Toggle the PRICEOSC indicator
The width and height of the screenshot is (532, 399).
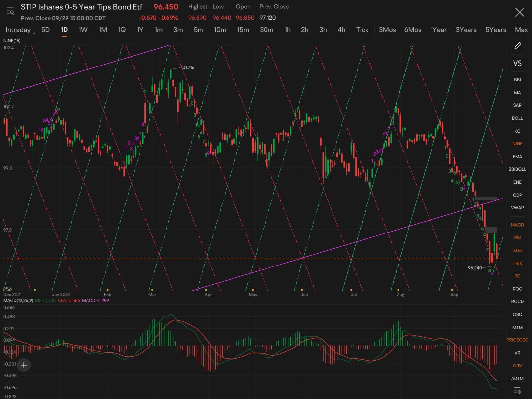(x=517, y=340)
